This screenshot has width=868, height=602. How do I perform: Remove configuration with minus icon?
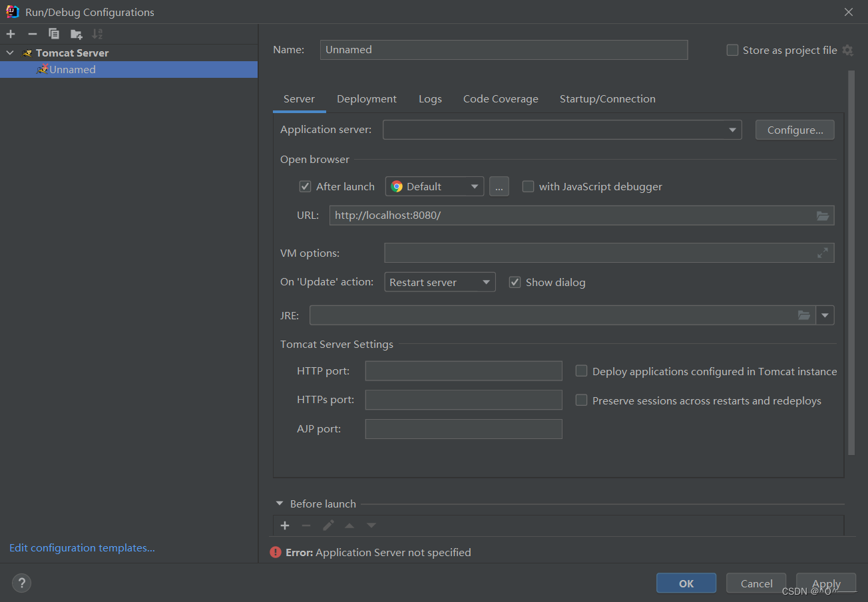(32, 34)
